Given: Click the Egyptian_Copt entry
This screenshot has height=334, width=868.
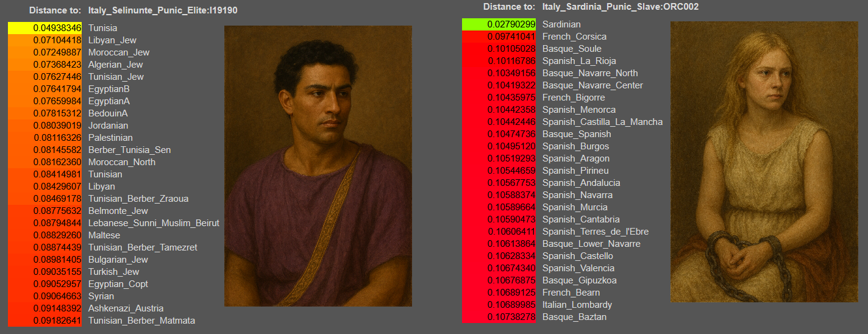Looking at the screenshot, I should coord(118,284).
